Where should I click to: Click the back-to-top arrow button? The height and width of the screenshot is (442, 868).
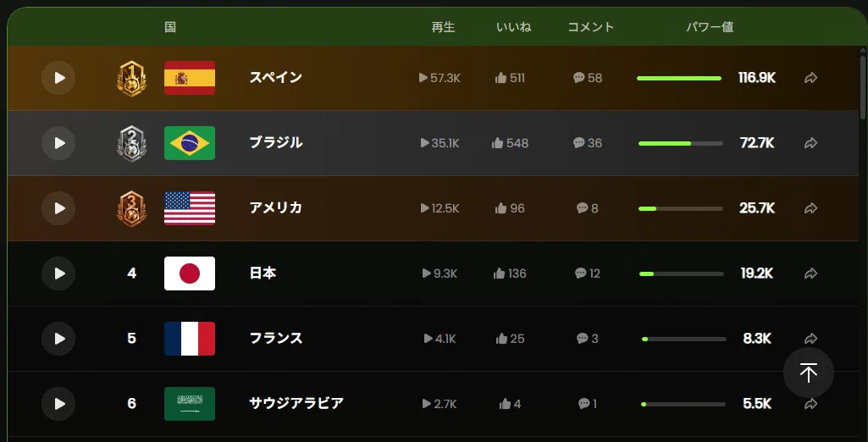pyautogui.click(x=808, y=373)
